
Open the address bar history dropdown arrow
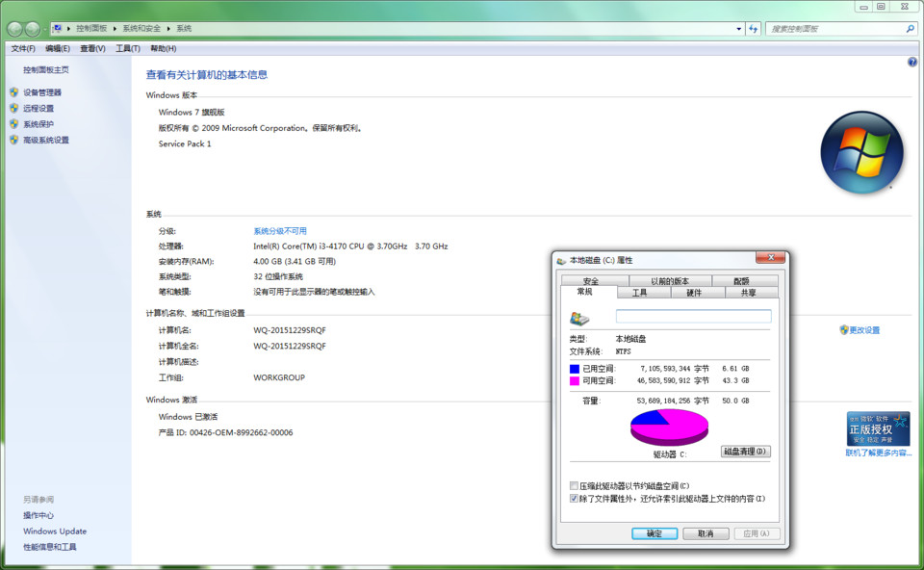click(738, 29)
